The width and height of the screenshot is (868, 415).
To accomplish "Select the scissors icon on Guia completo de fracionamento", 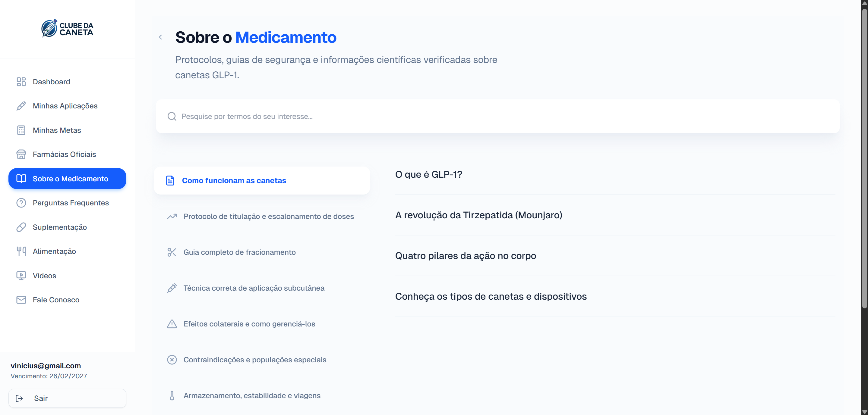I will [172, 252].
